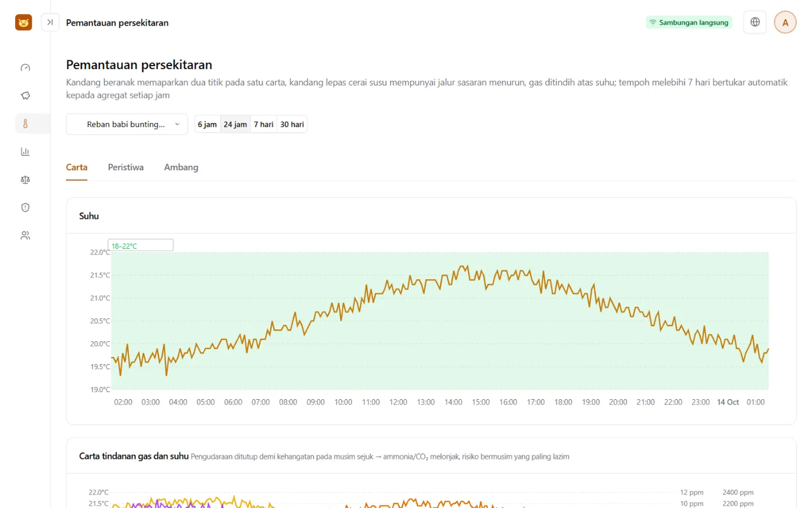
Task: Open the dashboard gauge sidebar icon
Action: [x=25, y=67]
